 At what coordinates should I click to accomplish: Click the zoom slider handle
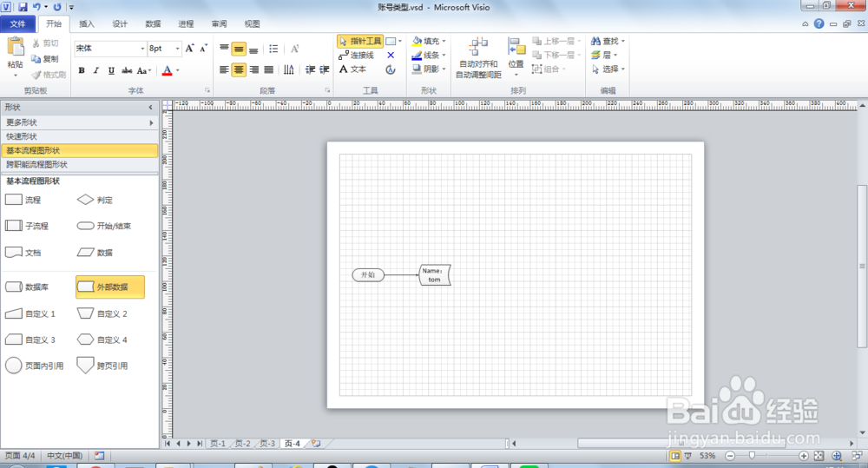752,456
